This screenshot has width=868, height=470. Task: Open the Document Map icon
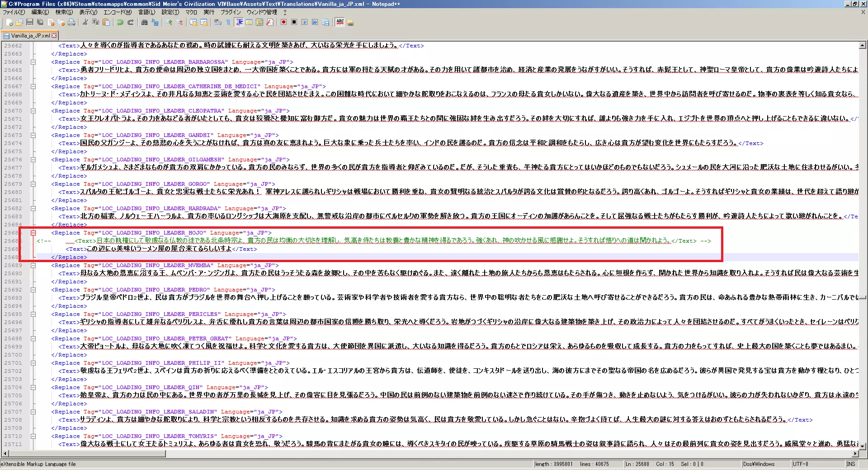pyautogui.click(x=259, y=22)
